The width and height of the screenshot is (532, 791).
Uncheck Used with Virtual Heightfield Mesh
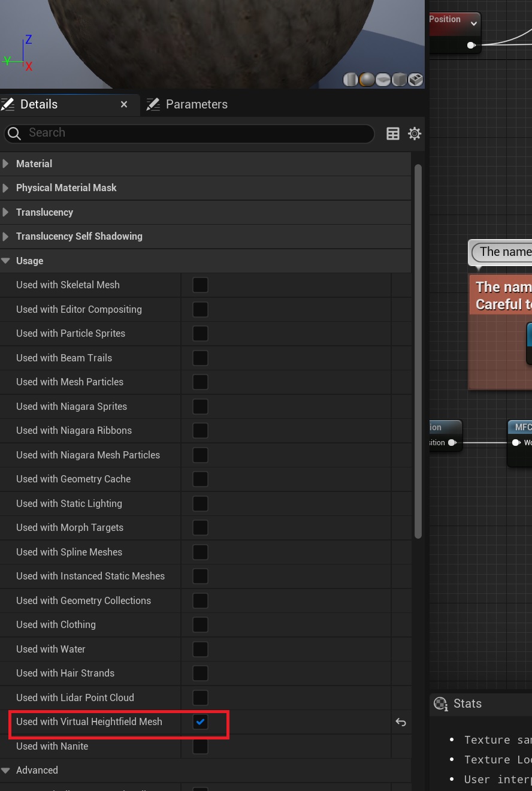pyautogui.click(x=200, y=722)
